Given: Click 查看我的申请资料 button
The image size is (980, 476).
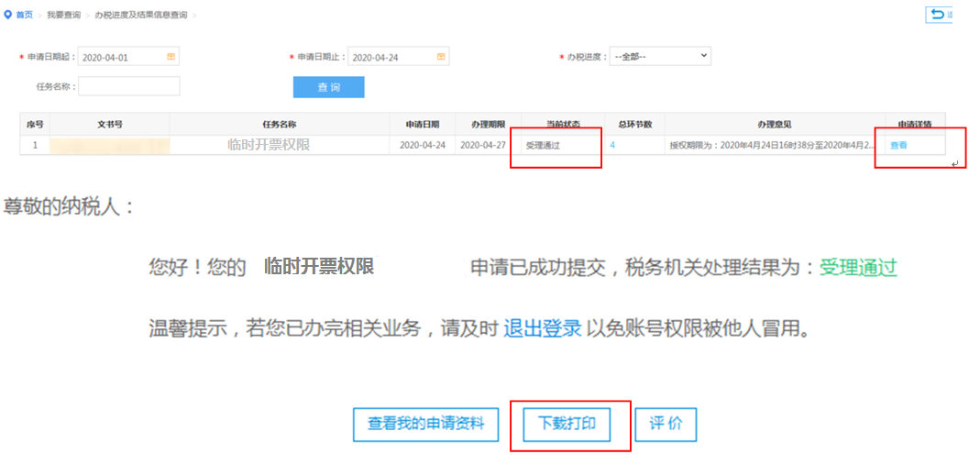Looking at the screenshot, I should pyautogui.click(x=425, y=425).
